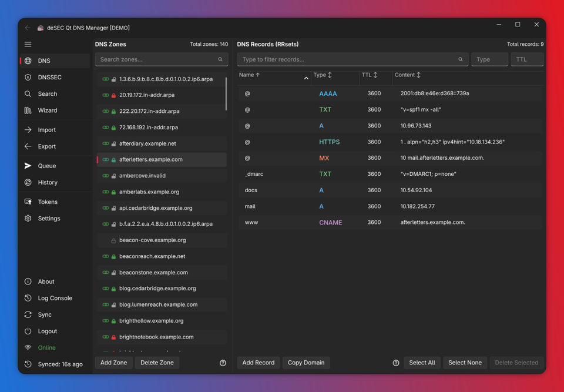The image size is (564, 392).
Task: Sort records by Name column
Action: click(249, 75)
